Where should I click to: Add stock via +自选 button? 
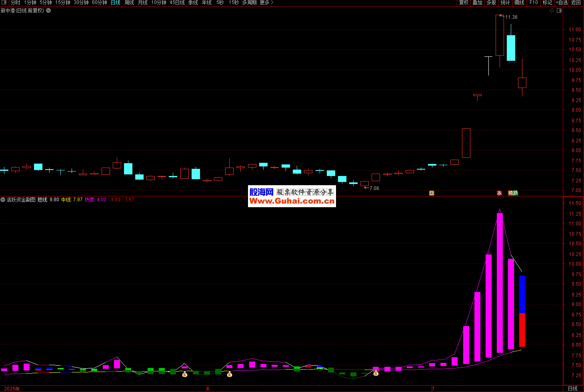coord(562,3)
